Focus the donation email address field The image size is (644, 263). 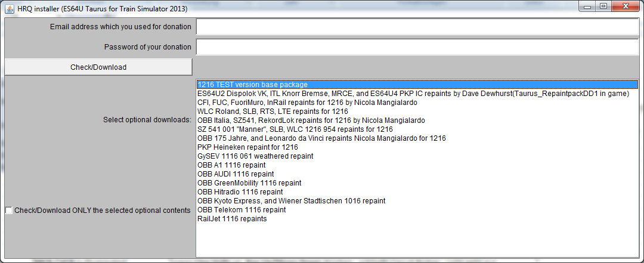(x=417, y=27)
